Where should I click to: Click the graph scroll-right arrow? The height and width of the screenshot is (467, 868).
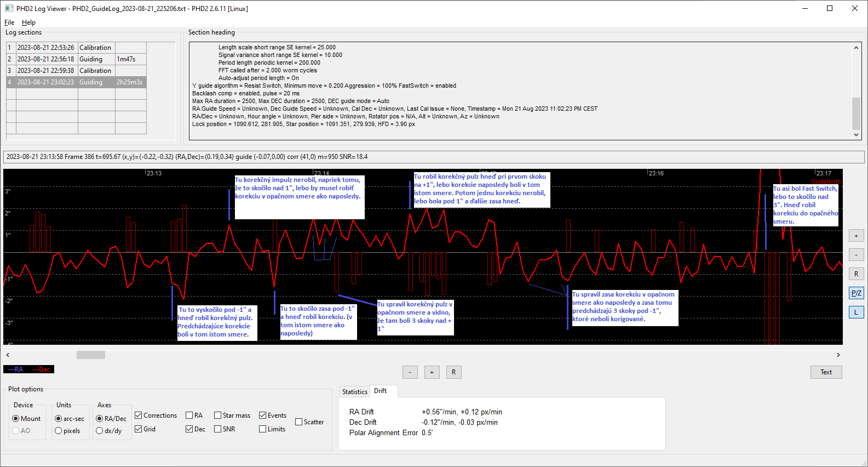click(x=838, y=355)
